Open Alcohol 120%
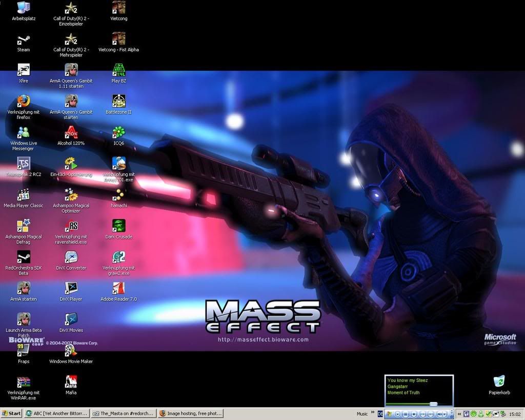 71,133
